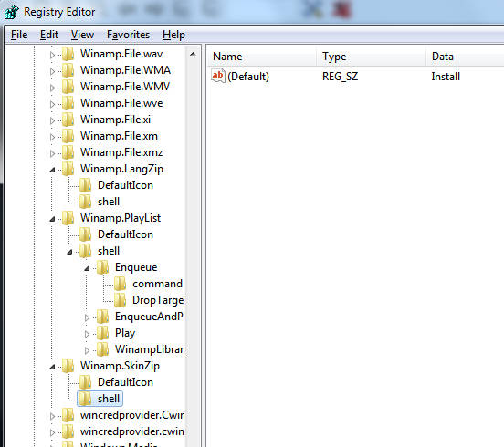504x447 pixels.
Task: Click the Registry Editor title bar icon
Action: click(x=12, y=12)
